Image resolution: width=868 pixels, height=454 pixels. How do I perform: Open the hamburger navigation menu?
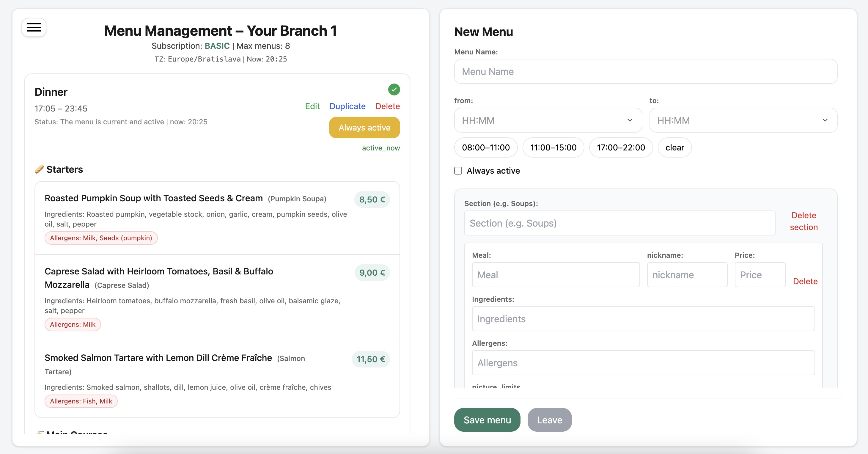click(34, 27)
